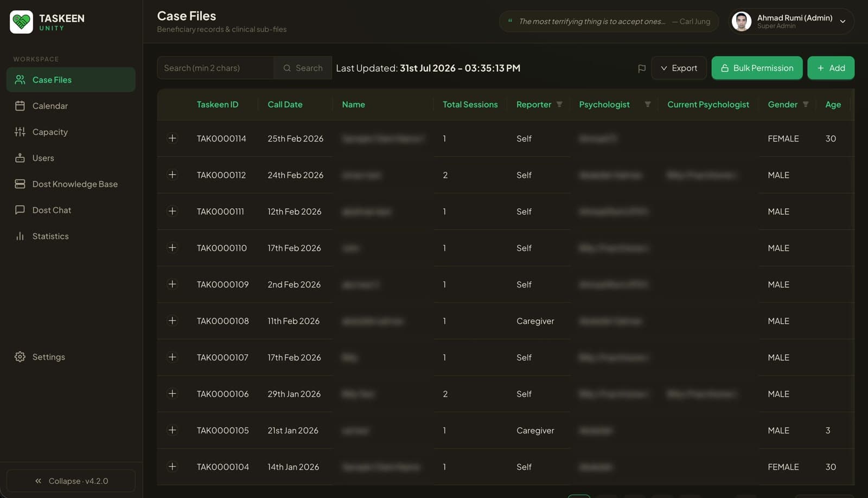The image size is (868, 498).
Task: Expand row TAK0000108
Action: [172, 321]
